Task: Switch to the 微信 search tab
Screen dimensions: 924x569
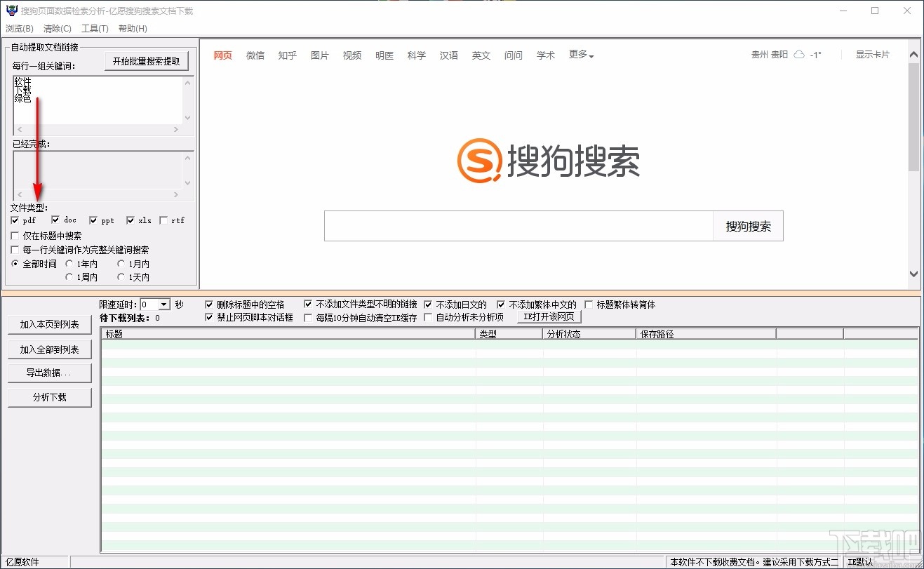Action: (255, 55)
